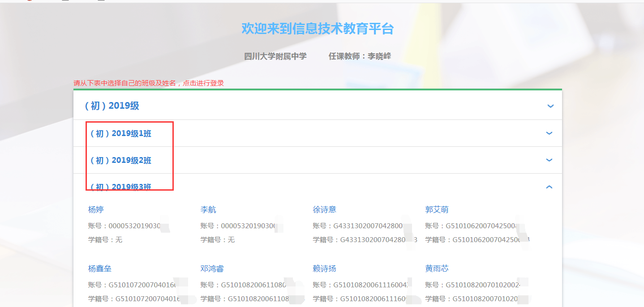Choose student 徐诗意 to log in
The width and height of the screenshot is (644, 307).
324,209
